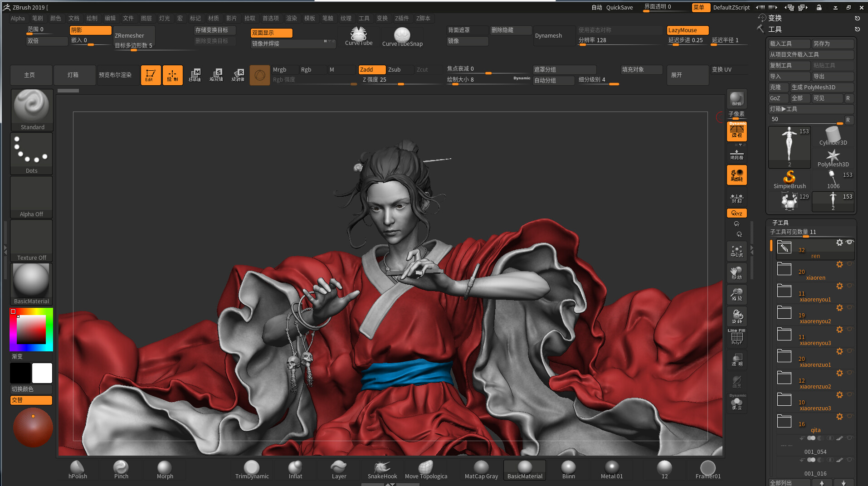868x486 pixels.
Task: Toggle the PolyF line fill icon
Action: (x=736, y=338)
